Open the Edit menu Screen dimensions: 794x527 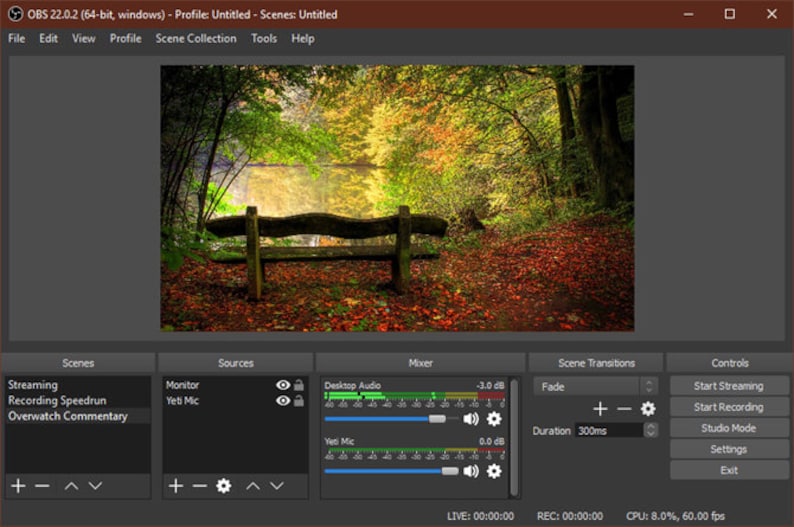pyautogui.click(x=49, y=38)
